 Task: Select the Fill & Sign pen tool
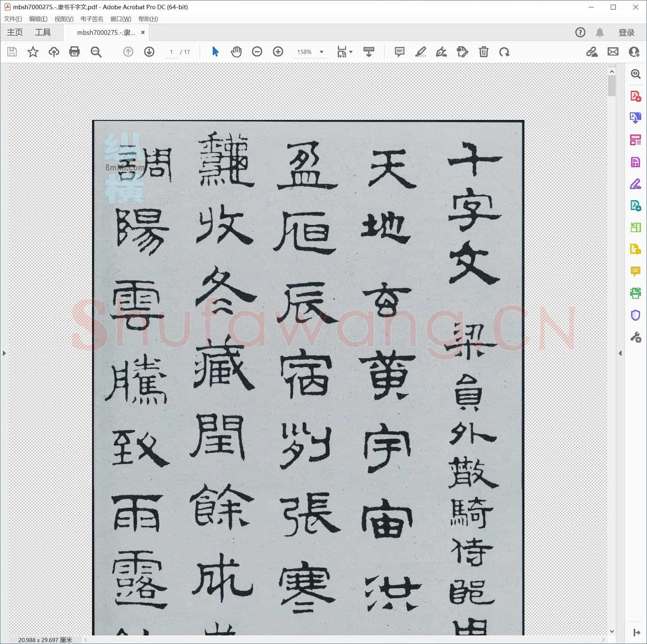[x=441, y=52]
